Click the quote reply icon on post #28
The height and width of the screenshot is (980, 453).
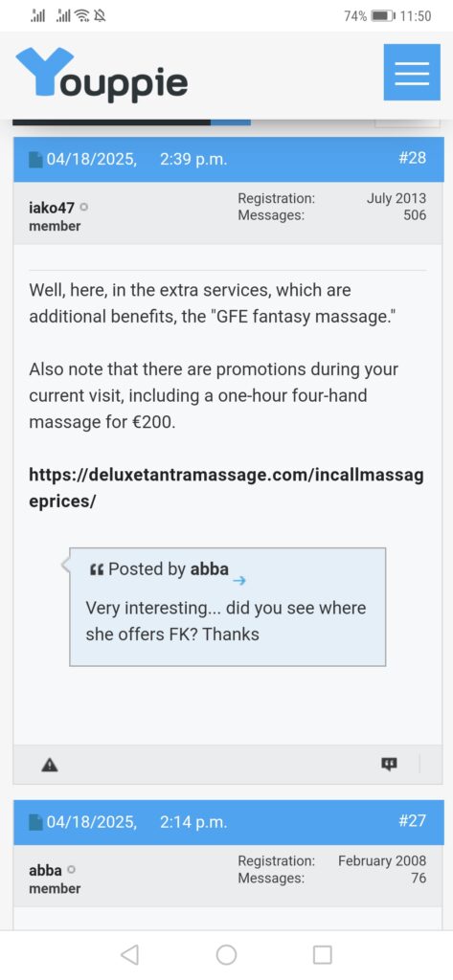pos(389,764)
